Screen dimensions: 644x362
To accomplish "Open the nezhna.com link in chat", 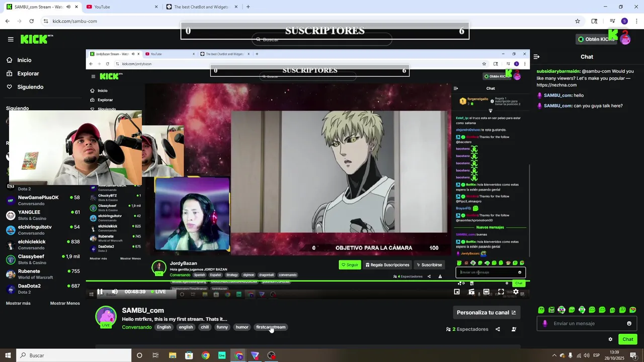I will pyautogui.click(x=556, y=85).
